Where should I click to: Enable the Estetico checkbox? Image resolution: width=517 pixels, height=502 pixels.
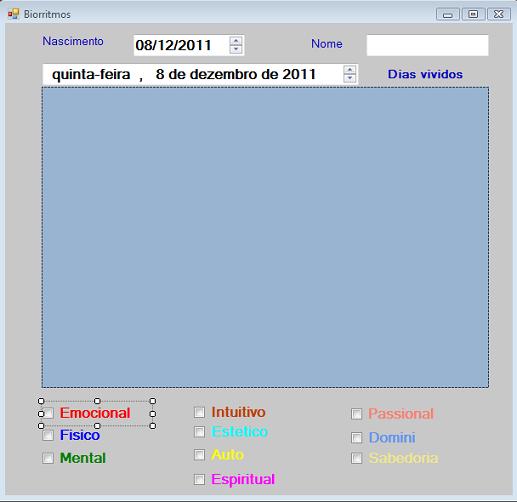tap(199, 432)
